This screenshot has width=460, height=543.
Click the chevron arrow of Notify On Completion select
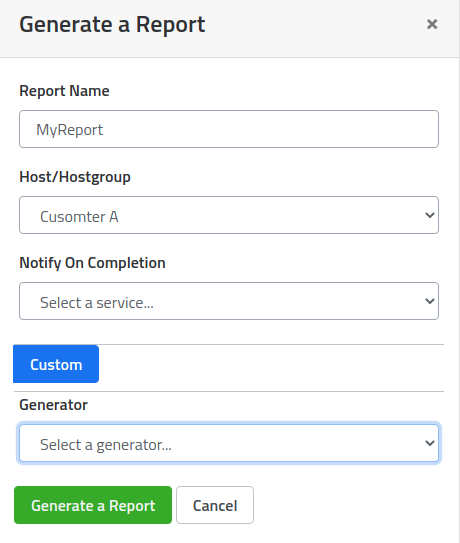pyautogui.click(x=430, y=301)
